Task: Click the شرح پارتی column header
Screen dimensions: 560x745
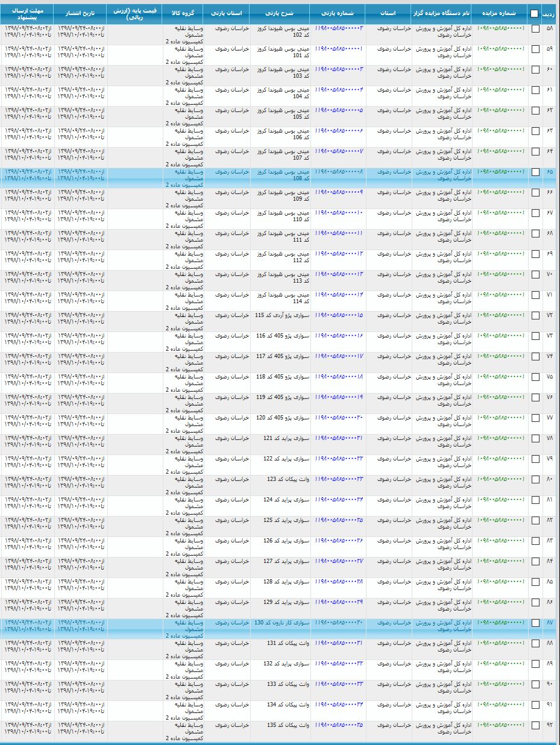Action: 280,13
